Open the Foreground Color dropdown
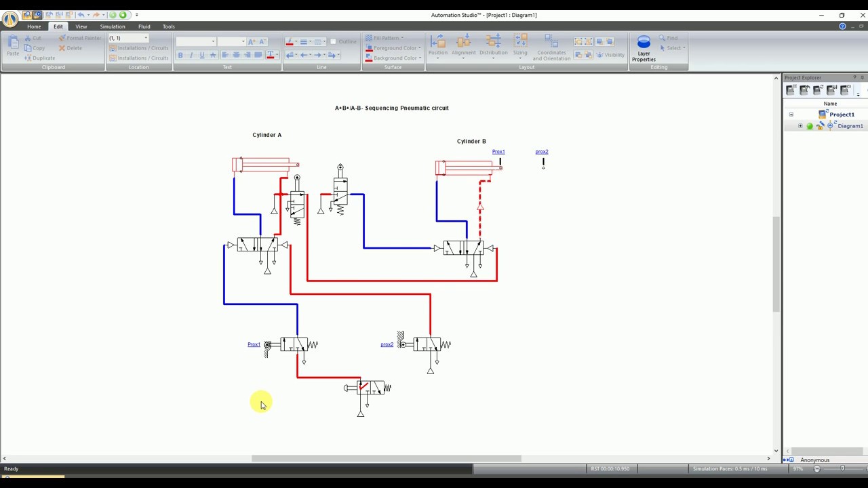Viewport: 868px width, 488px height. click(x=394, y=48)
